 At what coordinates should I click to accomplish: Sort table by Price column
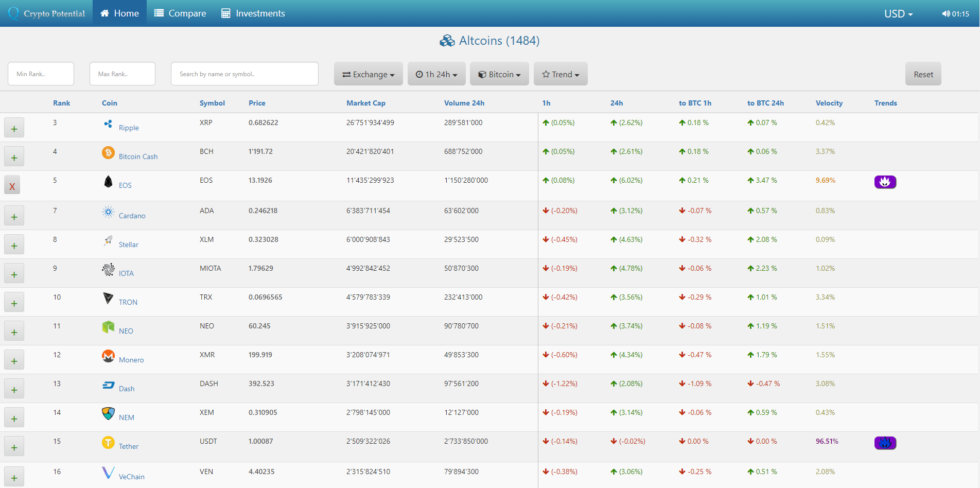257,103
